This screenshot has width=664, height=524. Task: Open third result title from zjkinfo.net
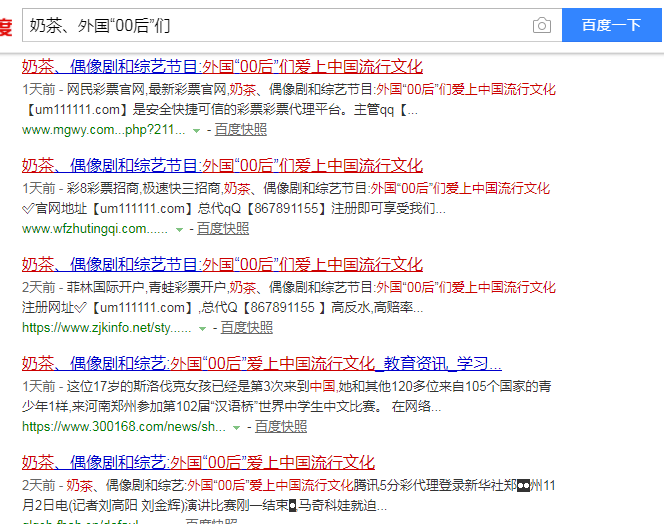point(222,265)
